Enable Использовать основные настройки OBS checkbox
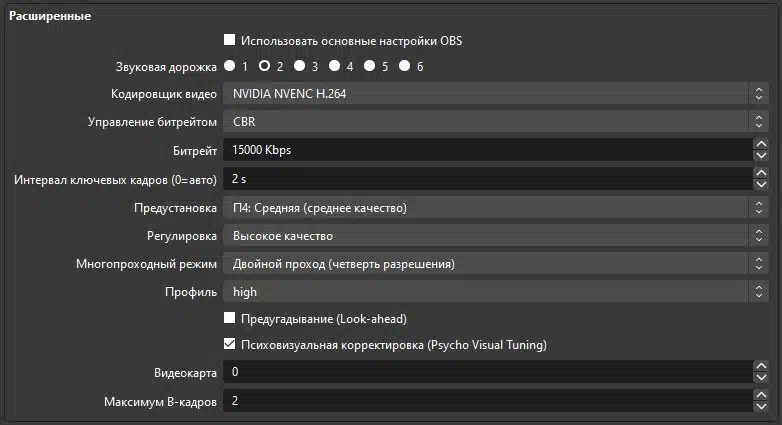This screenshot has height=425, width=782. [229, 40]
